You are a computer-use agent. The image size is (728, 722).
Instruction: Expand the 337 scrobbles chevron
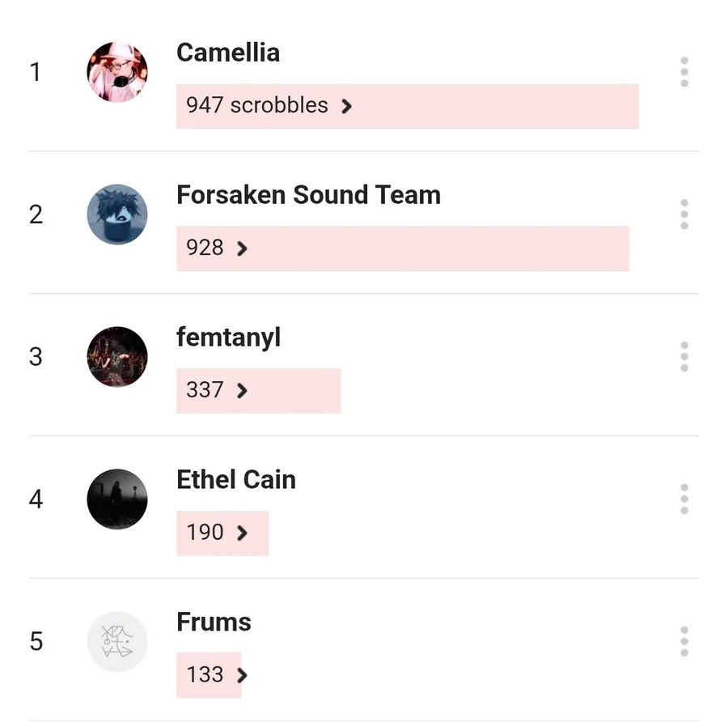point(242,391)
